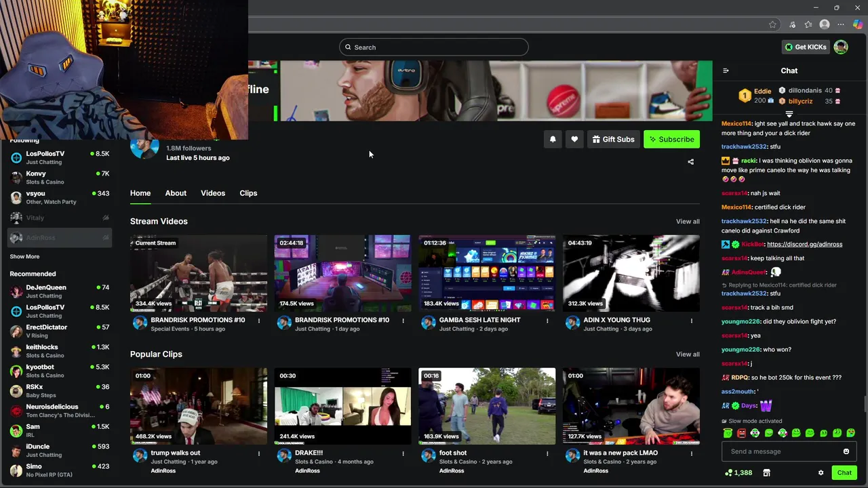Image resolution: width=868 pixels, height=488 pixels.
Task: Click the heart follow icon
Action: coord(574,139)
